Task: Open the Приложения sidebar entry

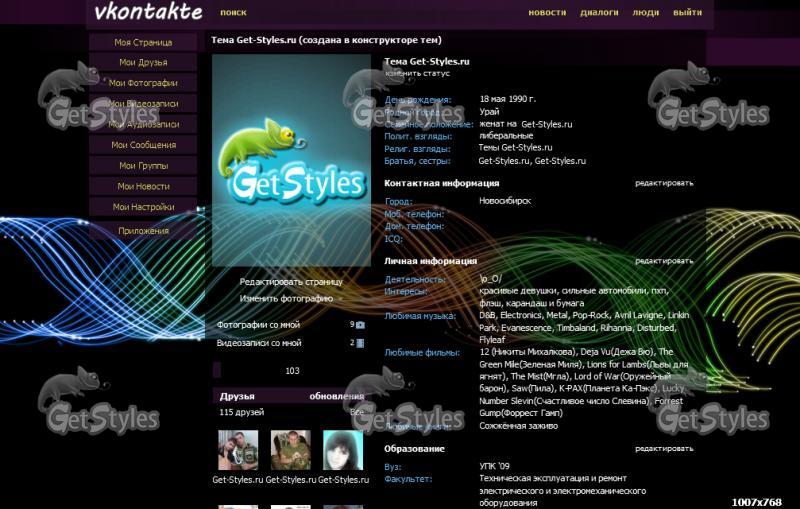Action: tap(143, 231)
